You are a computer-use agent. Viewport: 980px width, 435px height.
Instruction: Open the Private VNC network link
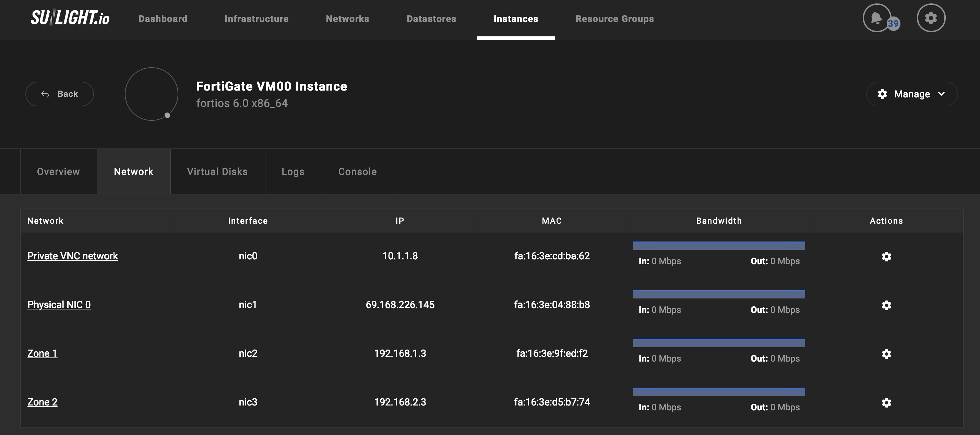click(73, 256)
